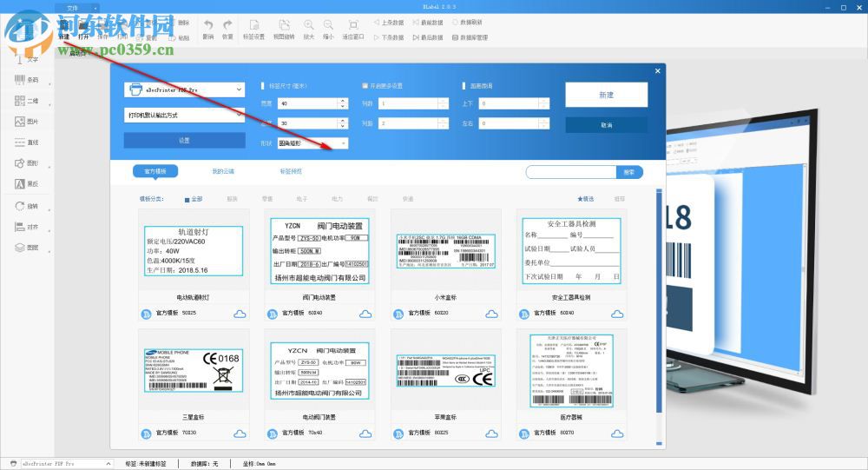
Task: Select the black-white invert tool in sidebar
Action: (26, 184)
